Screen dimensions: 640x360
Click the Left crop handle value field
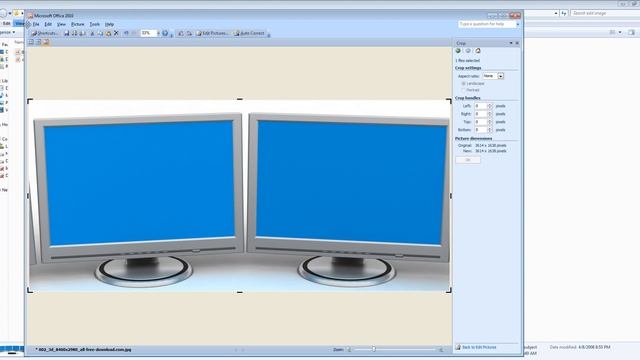pyautogui.click(x=480, y=106)
